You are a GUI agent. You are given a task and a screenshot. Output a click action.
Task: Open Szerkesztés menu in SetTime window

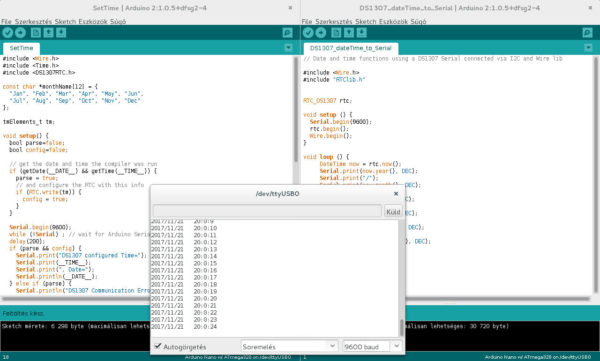[x=33, y=21]
